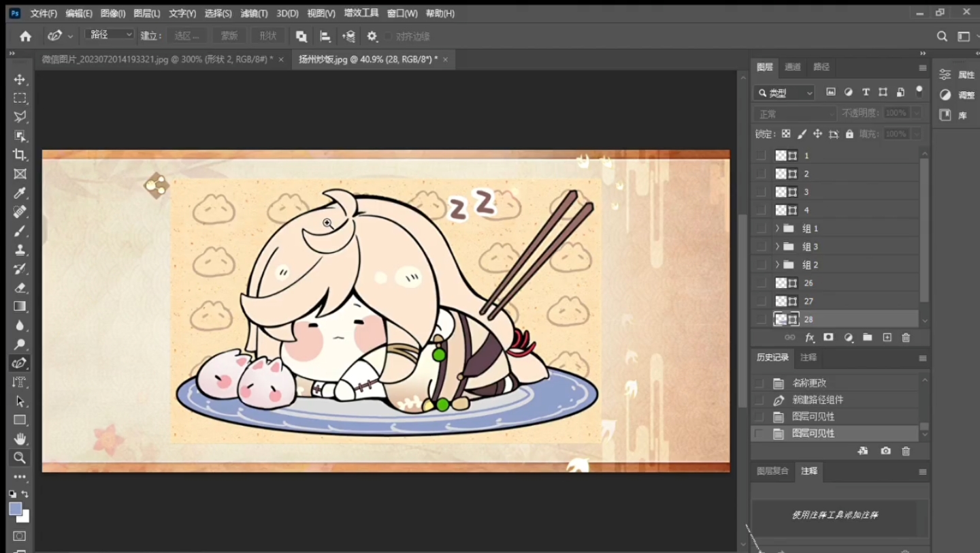Select the Polygonal Lasso tool
Image resolution: width=980 pixels, height=553 pixels.
20,116
